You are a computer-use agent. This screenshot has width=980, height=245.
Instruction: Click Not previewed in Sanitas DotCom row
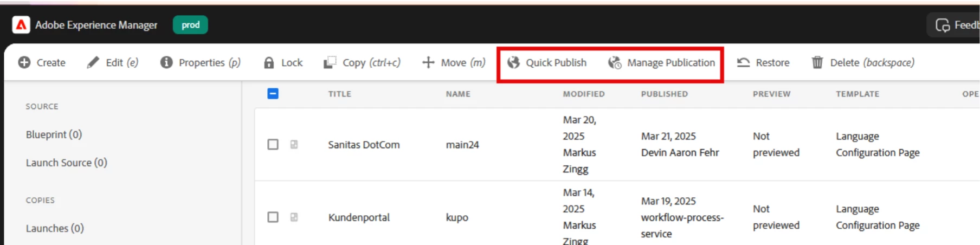pyautogui.click(x=776, y=144)
